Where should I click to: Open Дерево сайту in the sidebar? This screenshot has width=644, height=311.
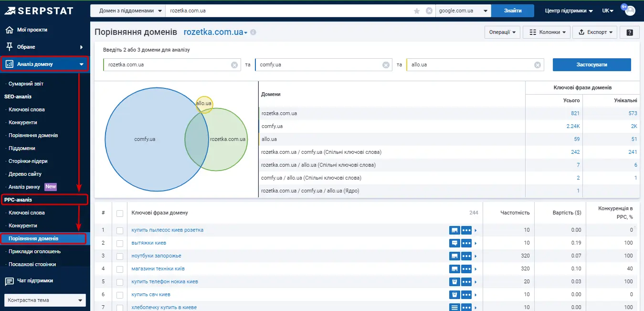[x=25, y=174]
